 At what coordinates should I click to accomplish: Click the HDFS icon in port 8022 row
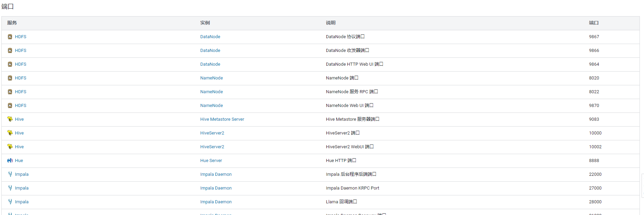(x=10, y=92)
